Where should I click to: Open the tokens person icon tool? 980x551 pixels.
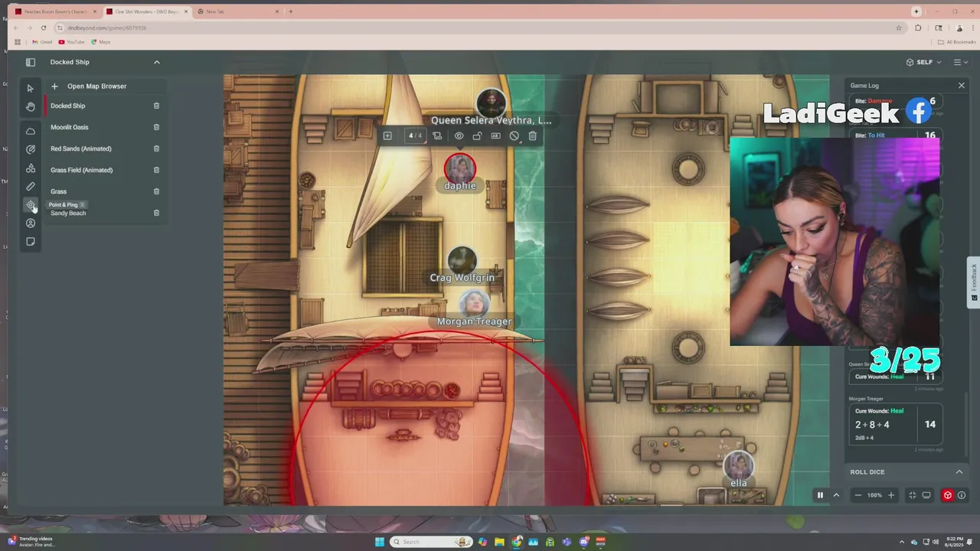(31, 223)
